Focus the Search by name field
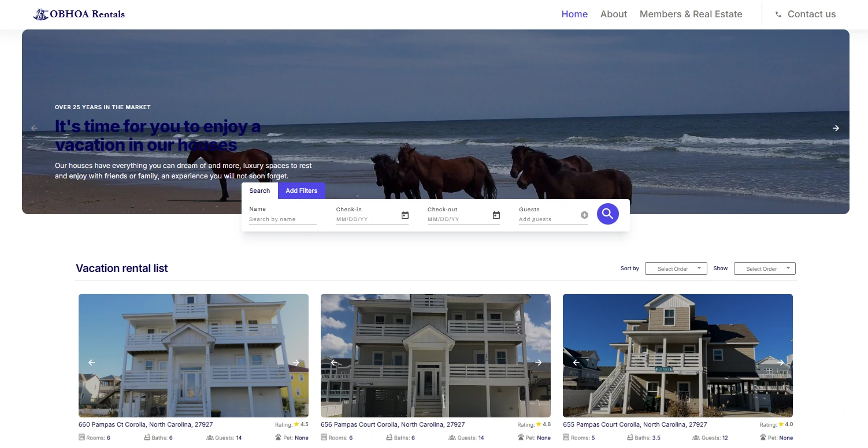The height and width of the screenshot is (448, 868). [x=283, y=219]
